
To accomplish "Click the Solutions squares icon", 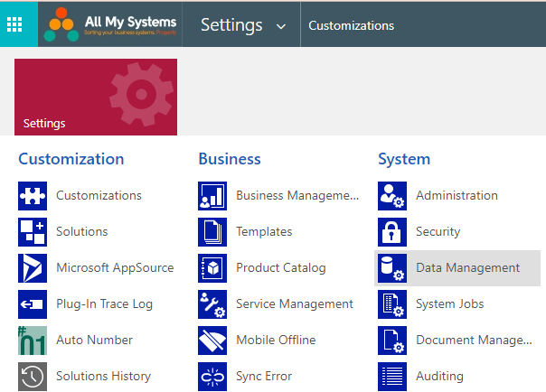I will click(33, 232).
